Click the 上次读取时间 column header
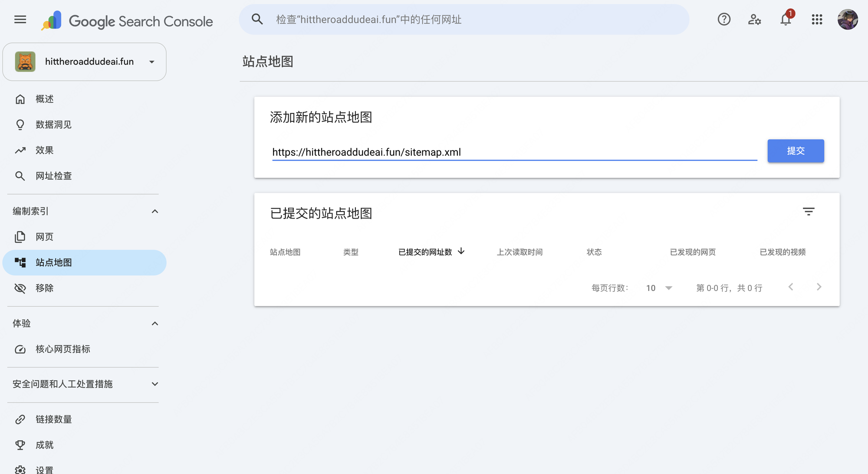This screenshot has height=474, width=868. pos(519,252)
